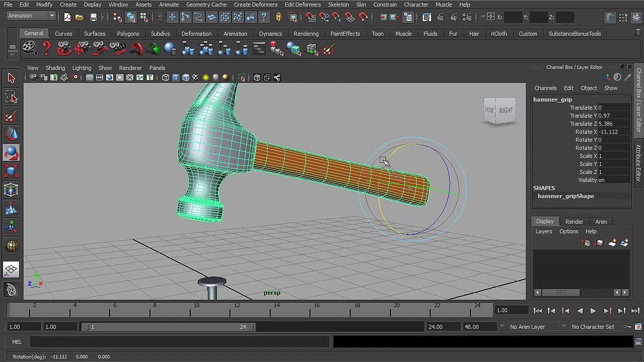Open the viewport Renderer menu
The width and height of the screenshot is (644, 362).
(130, 68)
